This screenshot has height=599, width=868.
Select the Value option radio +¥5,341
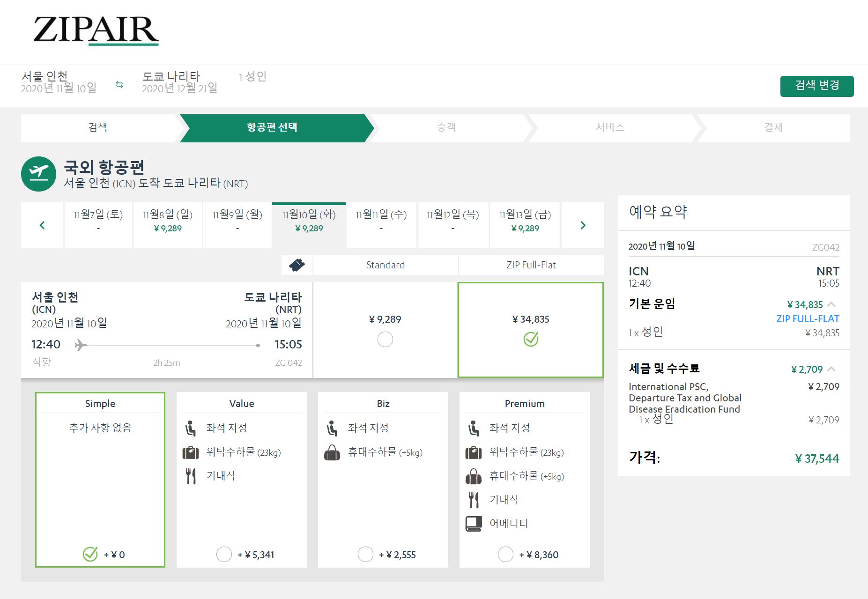(x=224, y=554)
